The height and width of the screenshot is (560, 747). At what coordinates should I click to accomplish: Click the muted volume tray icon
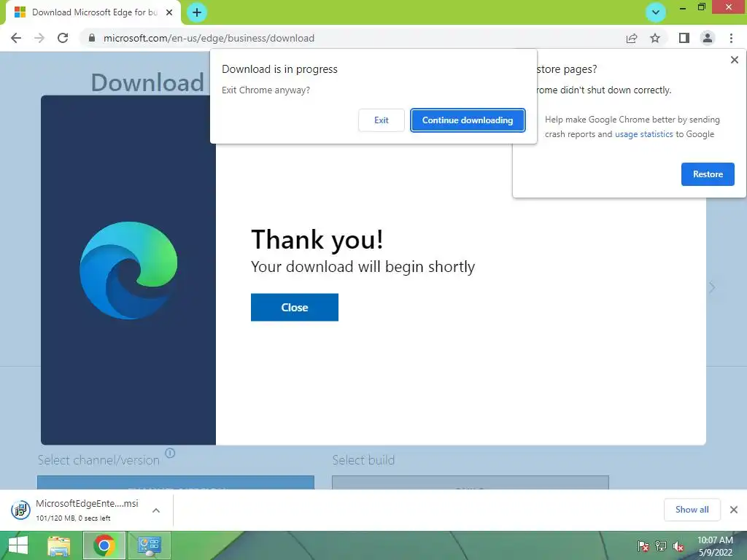(x=678, y=546)
